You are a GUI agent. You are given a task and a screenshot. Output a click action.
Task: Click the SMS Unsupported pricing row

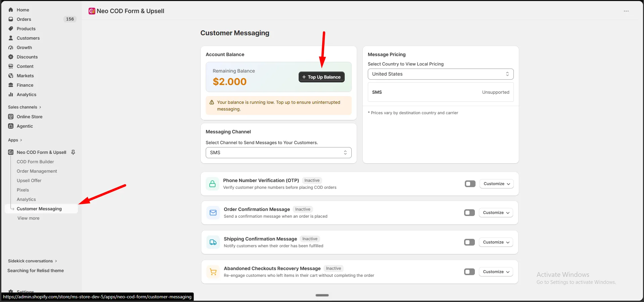coord(441,92)
